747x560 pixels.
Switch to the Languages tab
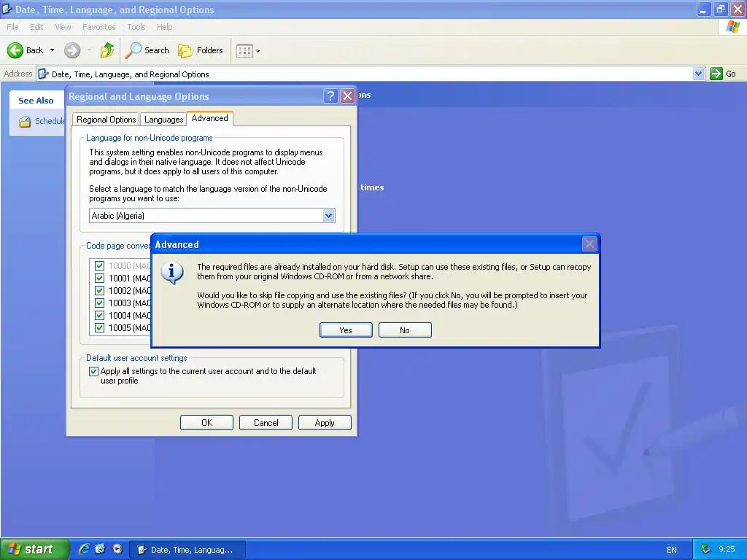163,120
